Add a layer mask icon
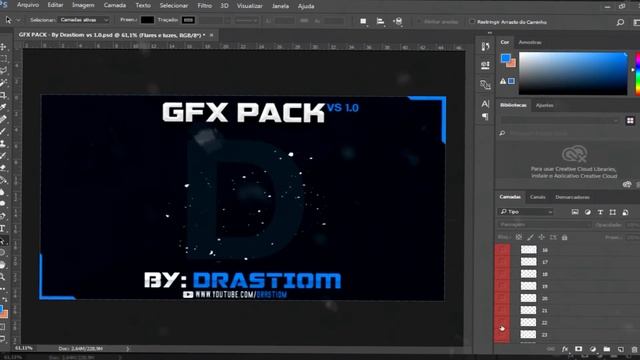 click(579, 349)
